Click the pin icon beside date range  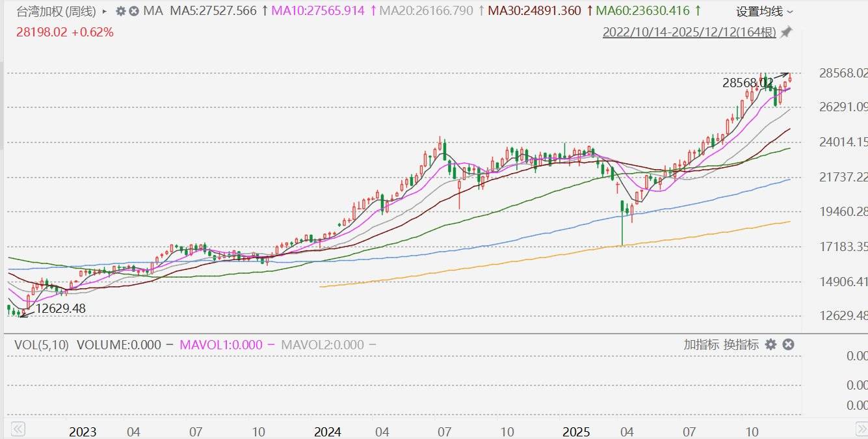786,32
